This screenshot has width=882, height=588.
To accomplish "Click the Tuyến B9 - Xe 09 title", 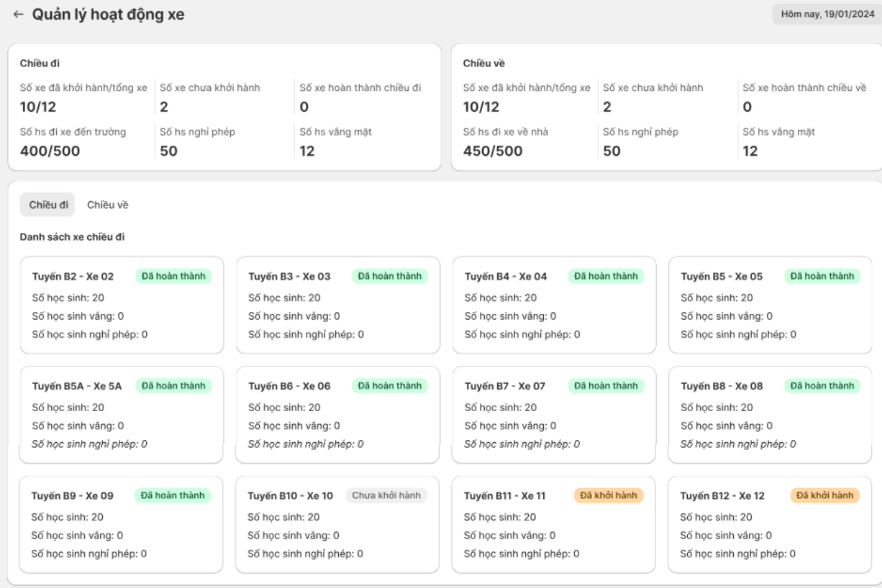I will click(x=72, y=496).
